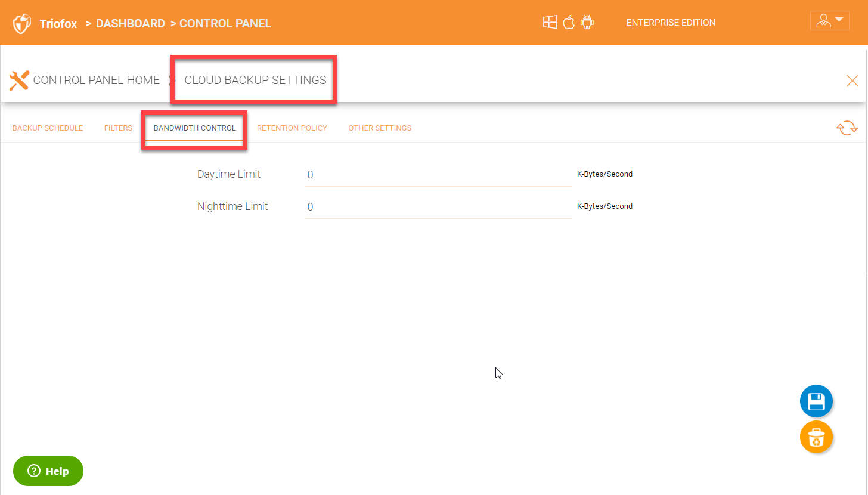
Task: Open the Apple client download icon
Action: pos(569,23)
